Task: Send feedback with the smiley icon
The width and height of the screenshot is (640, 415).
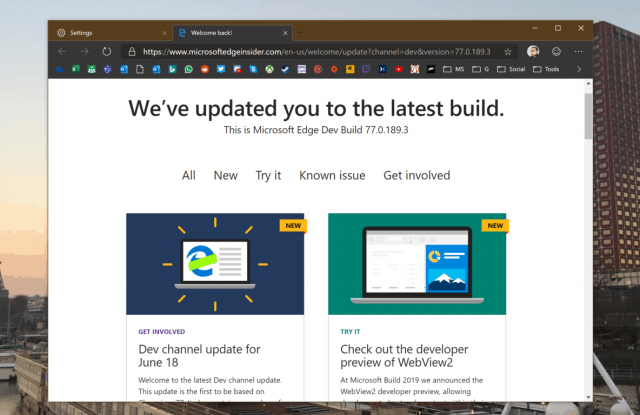Action: click(x=556, y=51)
